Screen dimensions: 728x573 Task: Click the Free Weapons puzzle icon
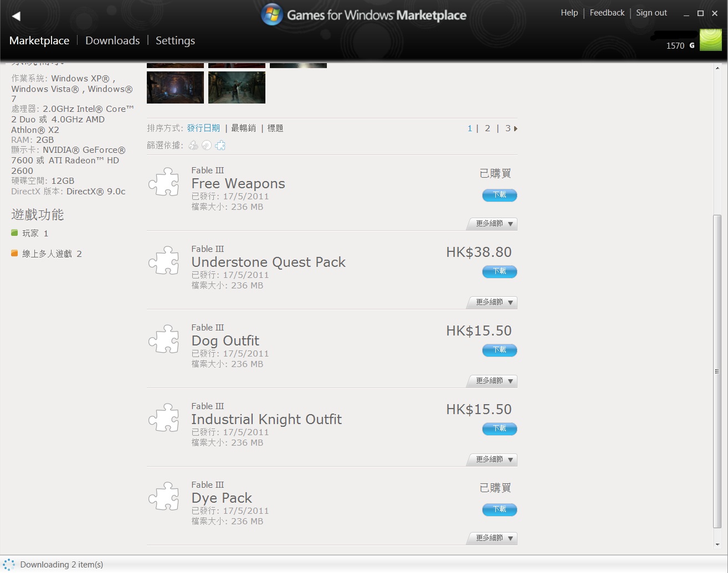click(164, 182)
